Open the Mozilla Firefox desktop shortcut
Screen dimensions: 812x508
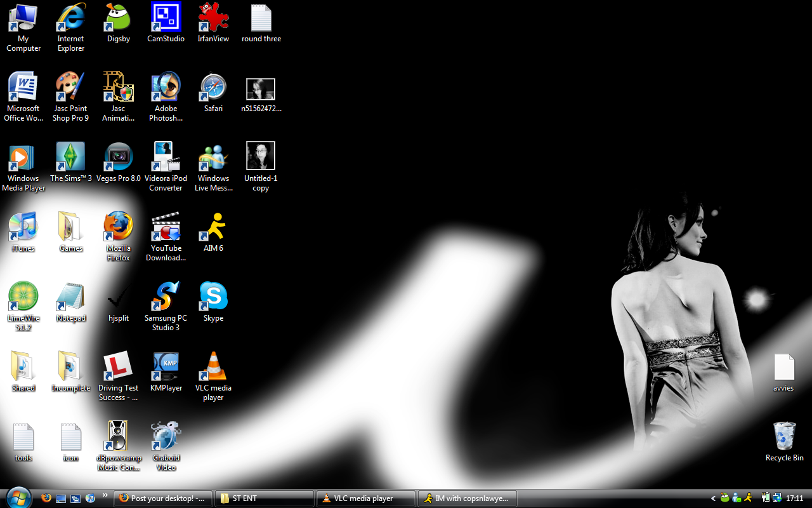coord(118,227)
